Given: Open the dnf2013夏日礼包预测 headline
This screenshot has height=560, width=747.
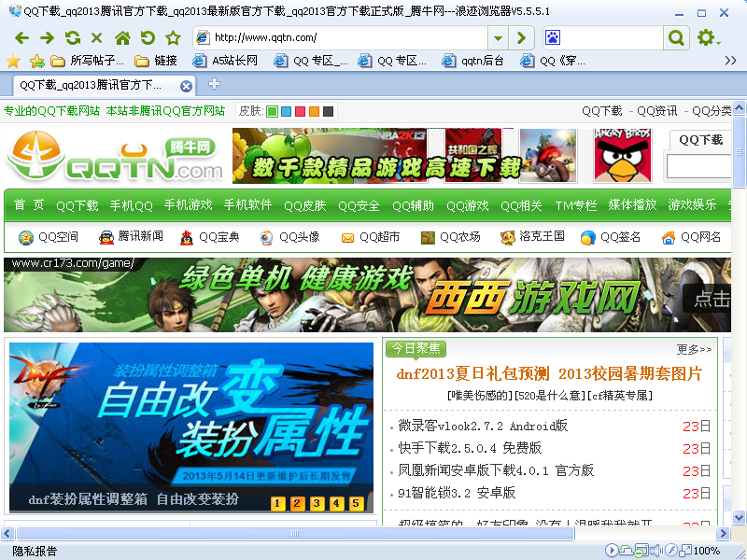Looking at the screenshot, I should [x=472, y=373].
